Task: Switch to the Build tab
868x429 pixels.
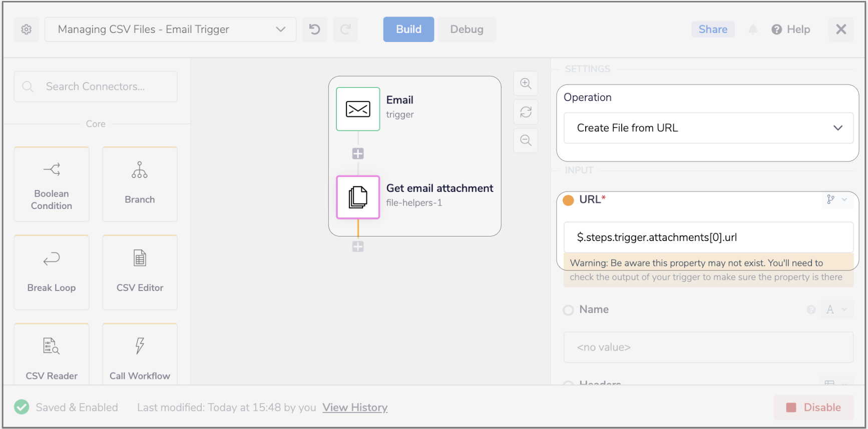Action: [x=408, y=29]
